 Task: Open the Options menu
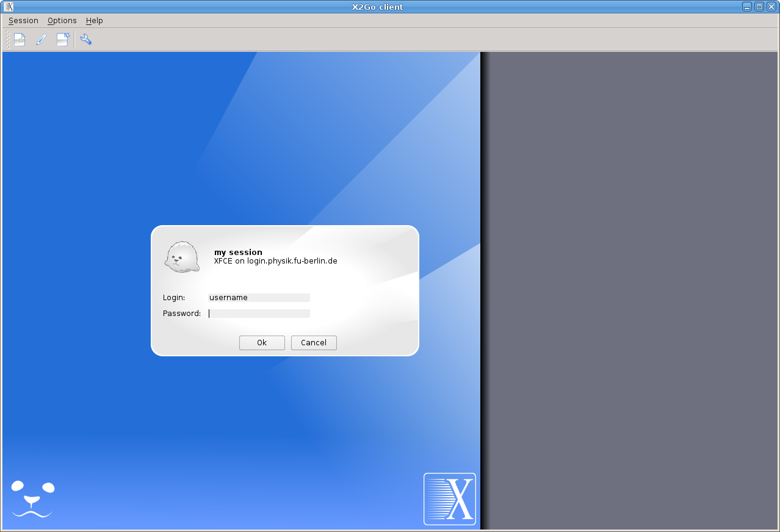pos(62,21)
